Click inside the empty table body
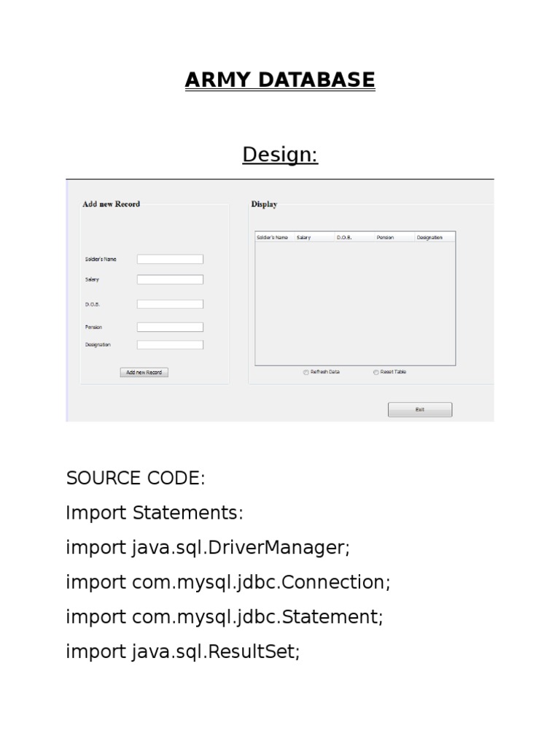The height and width of the screenshot is (747, 560). pyautogui.click(x=354, y=303)
